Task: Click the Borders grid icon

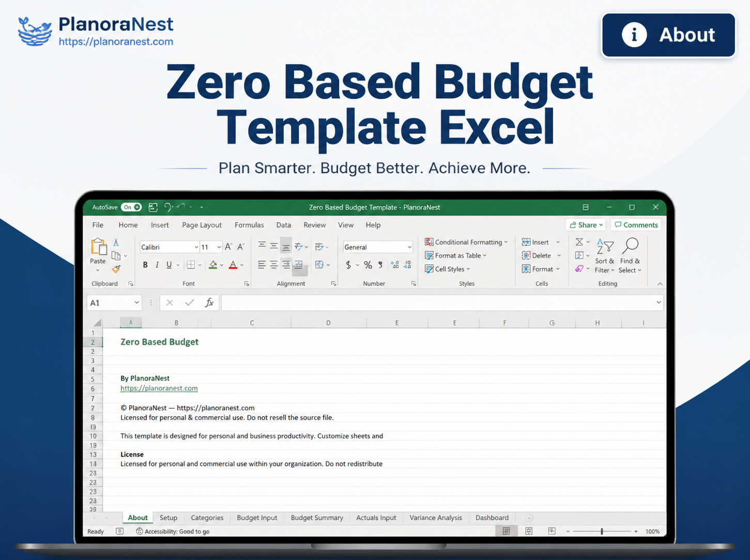Action: (191, 265)
